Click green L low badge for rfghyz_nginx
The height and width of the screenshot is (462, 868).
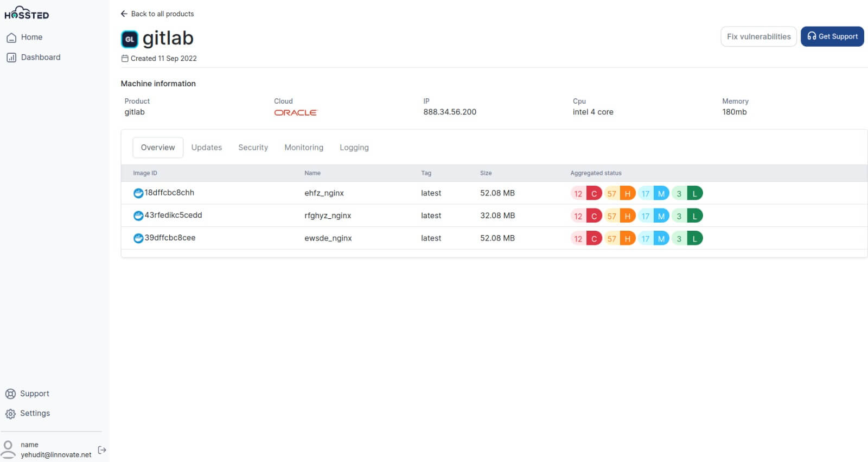pyautogui.click(x=695, y=216)
